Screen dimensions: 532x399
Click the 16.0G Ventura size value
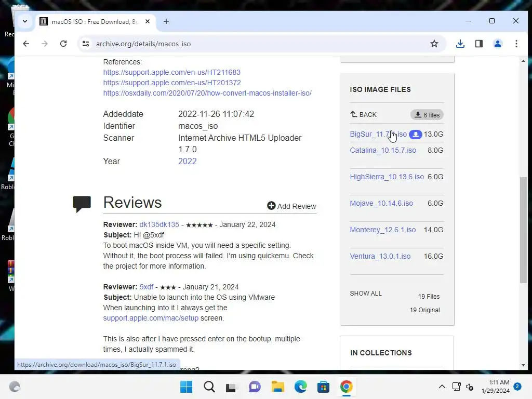[x=433, y=256]
